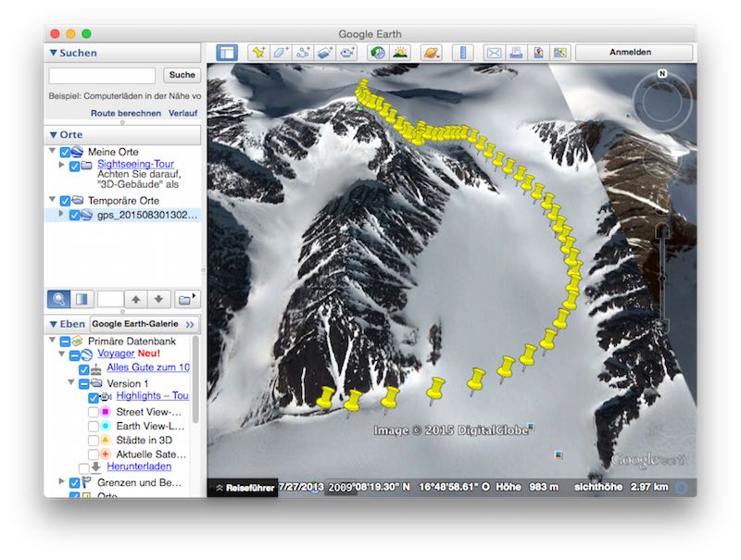Toggle the gps_201508301302 track checkbox
Viewport: 741px width, 560px height.
[x=75, y=216]
